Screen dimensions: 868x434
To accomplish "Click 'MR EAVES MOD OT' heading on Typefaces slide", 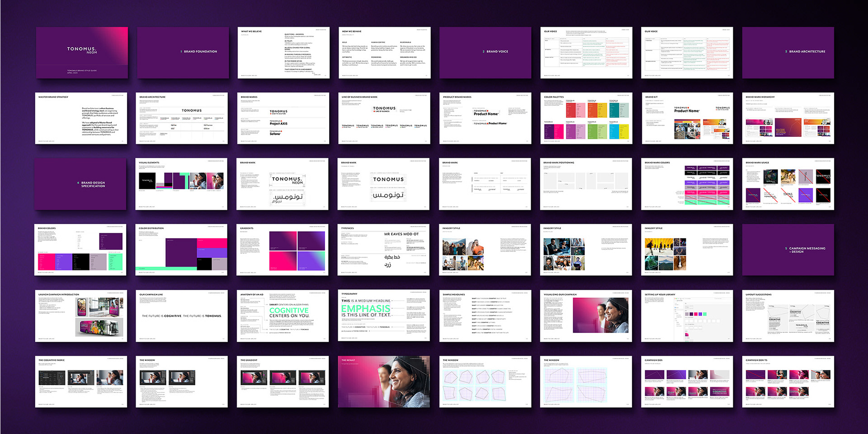I will tap(401, 234).
